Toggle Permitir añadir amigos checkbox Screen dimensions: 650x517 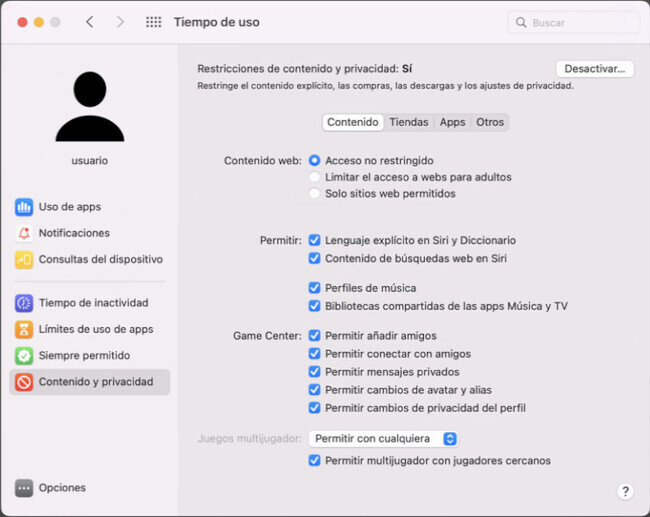click(x=314, y=336)
